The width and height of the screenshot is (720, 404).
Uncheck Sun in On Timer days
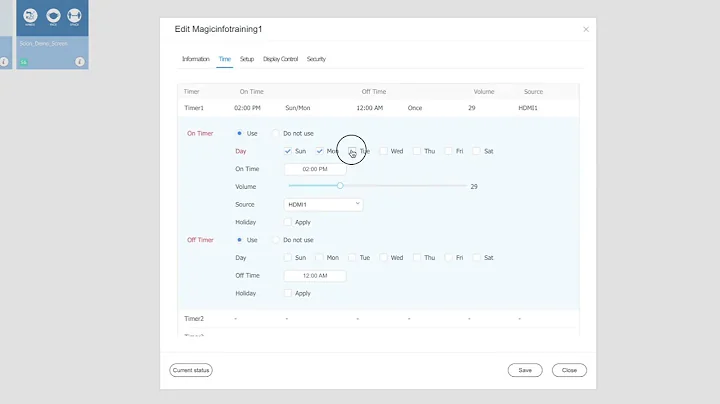288,151
